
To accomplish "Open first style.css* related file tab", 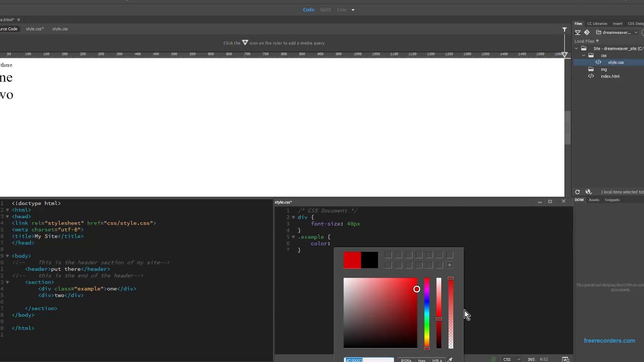I will point(35,29).
